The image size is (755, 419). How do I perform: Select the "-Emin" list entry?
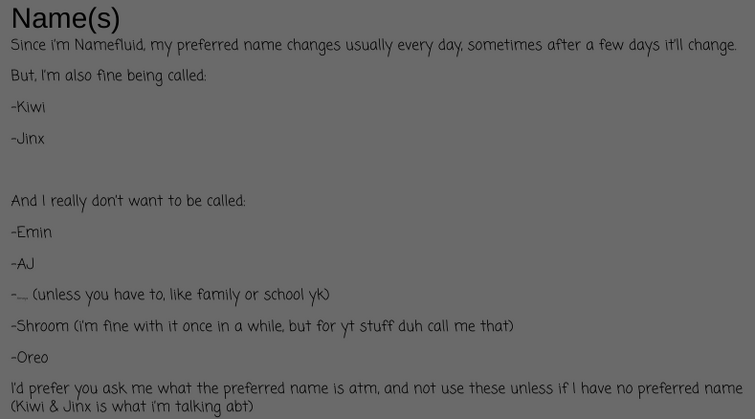click(x=32, y=232)
